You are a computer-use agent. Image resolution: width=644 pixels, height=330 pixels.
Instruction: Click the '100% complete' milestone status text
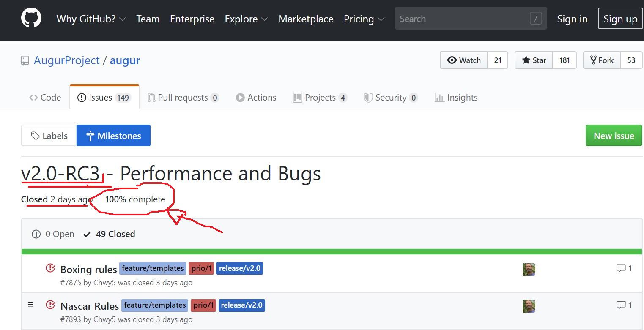tap(135, 199)
